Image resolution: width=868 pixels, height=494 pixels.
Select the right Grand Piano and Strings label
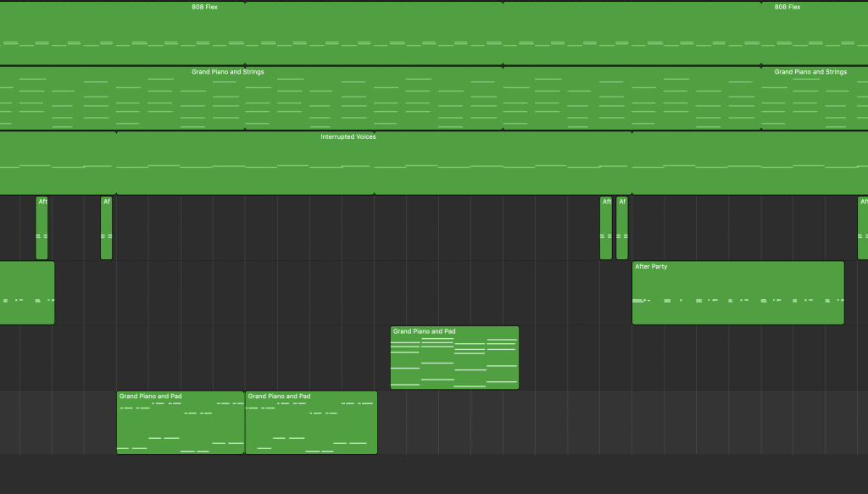(x=810, y=72)
